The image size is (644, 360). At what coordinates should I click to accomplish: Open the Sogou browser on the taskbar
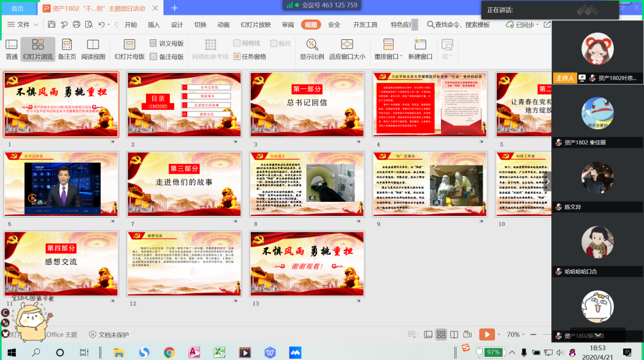tap(144, 352)
